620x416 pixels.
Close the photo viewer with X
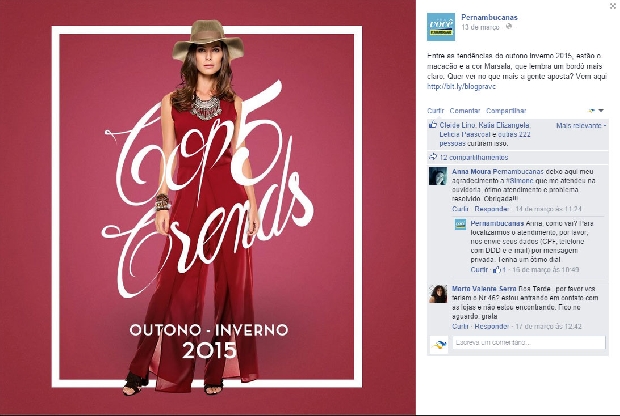tap(613, 6)
